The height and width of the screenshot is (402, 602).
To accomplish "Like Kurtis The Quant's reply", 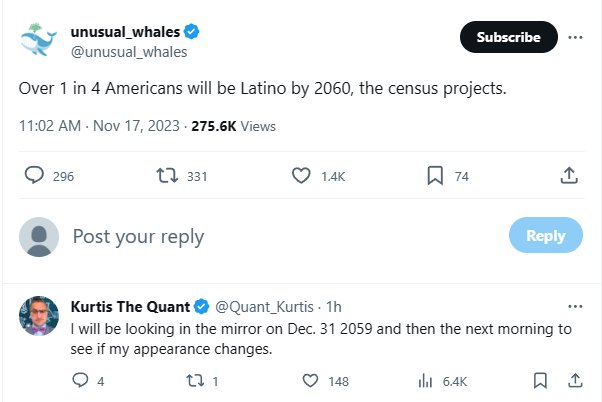I will 310,381.
